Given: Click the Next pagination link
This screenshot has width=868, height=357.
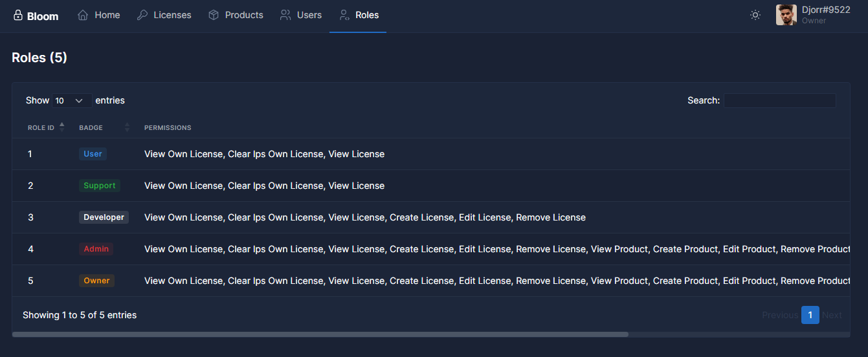Looking at the screenshot, I should coord(832,315).
